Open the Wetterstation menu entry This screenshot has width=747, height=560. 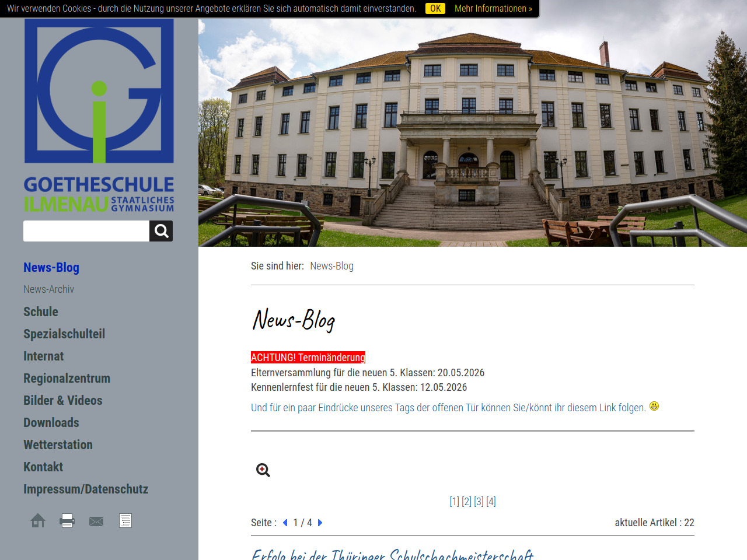tap(58, 444)
